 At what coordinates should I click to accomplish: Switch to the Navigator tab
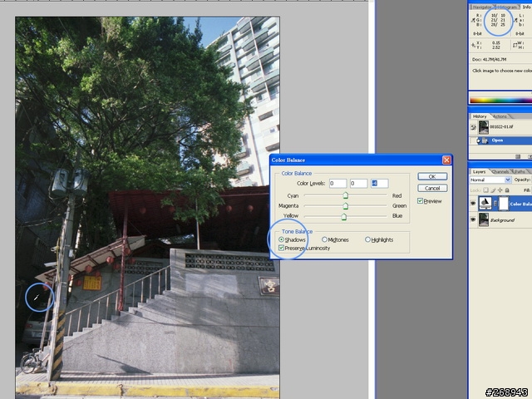coord(482,7)
